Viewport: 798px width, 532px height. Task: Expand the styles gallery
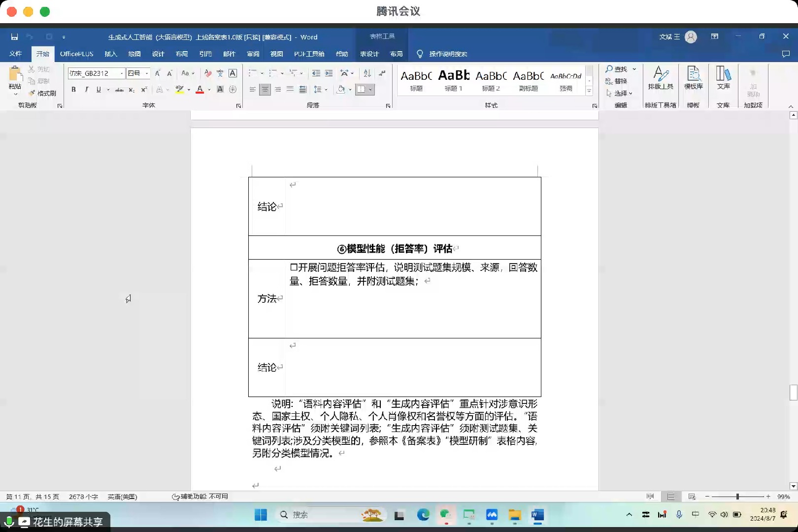click(589, 91)
